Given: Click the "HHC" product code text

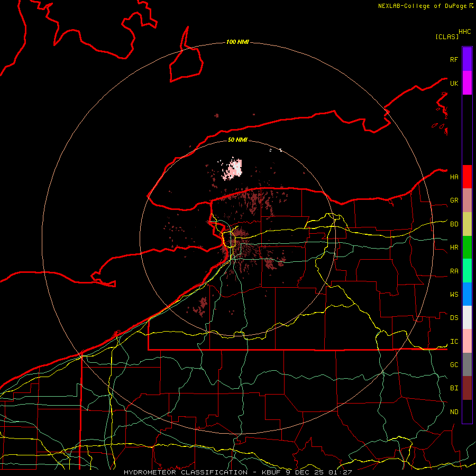Looking at the screenshot, I should click(464, 32).
